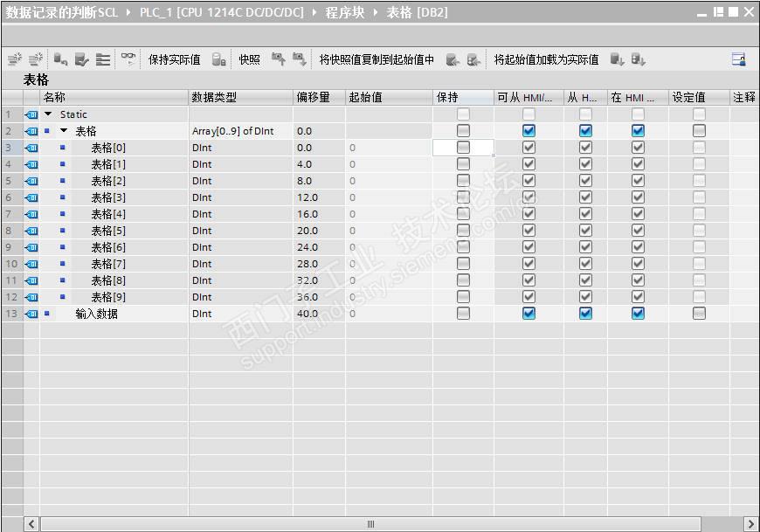Click the 设定值 column header
The image size is (760, 532).
(x=699, y=97)
